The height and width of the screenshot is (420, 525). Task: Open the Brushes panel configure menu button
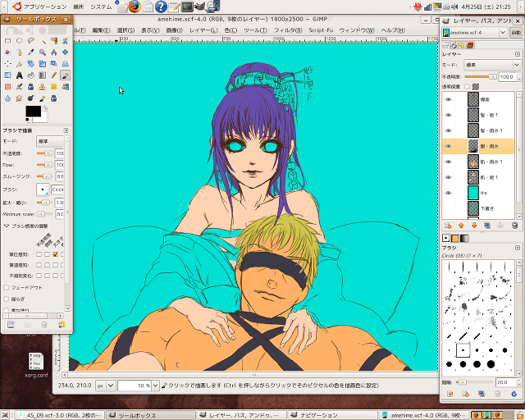(x=518, y=248)
